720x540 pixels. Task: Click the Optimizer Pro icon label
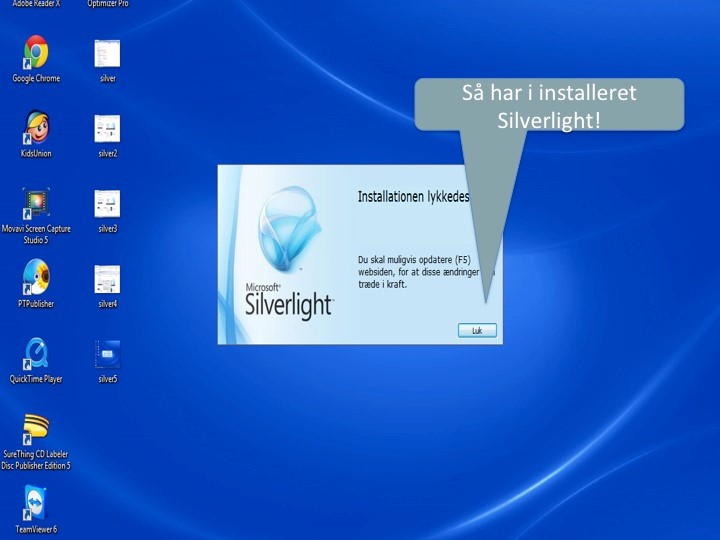(x=108, y=4)
